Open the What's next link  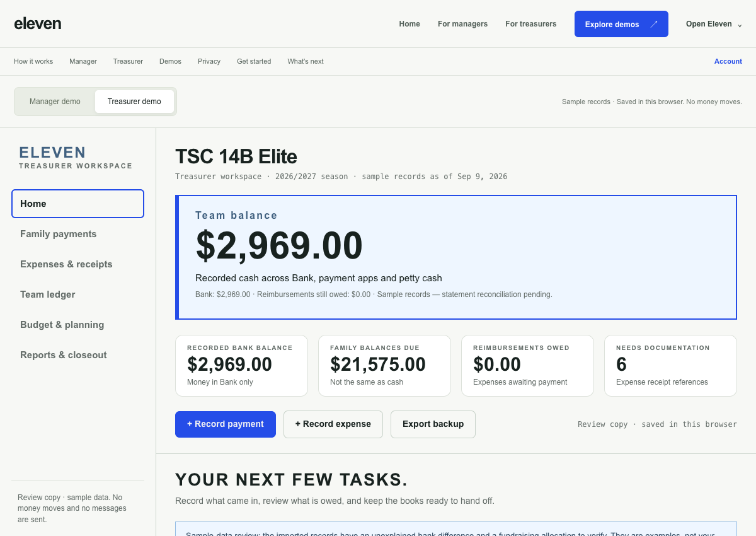tap(306, 61)
